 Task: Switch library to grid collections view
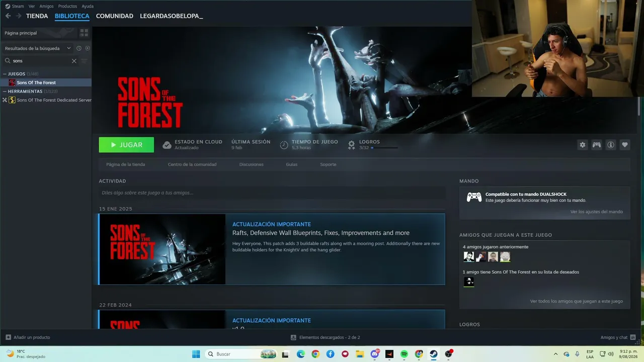click(84, 33)
